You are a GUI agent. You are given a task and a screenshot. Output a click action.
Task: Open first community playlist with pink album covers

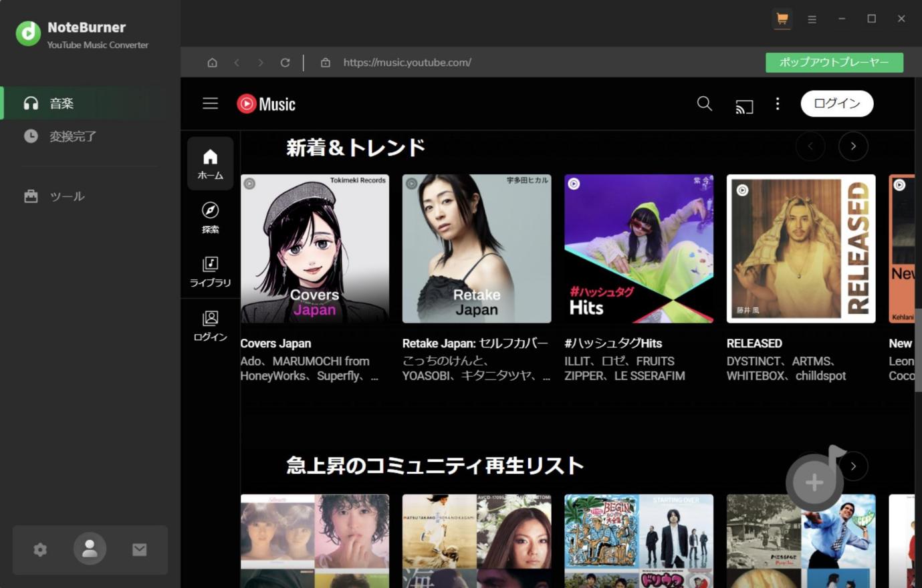pyautogui.click(x=315, y=541)
